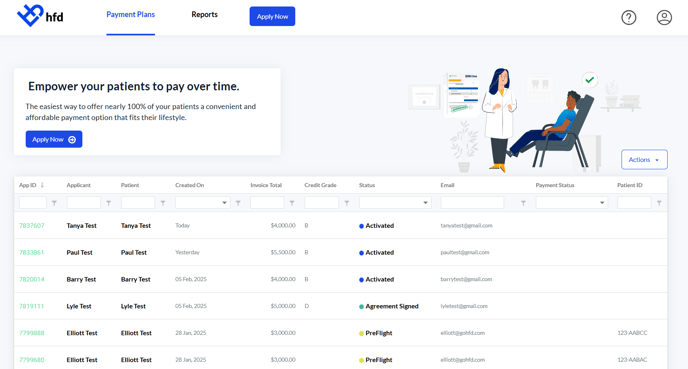The image size is (688, 369).
Task: Open the help question mark icon
Action: (628, 18)
